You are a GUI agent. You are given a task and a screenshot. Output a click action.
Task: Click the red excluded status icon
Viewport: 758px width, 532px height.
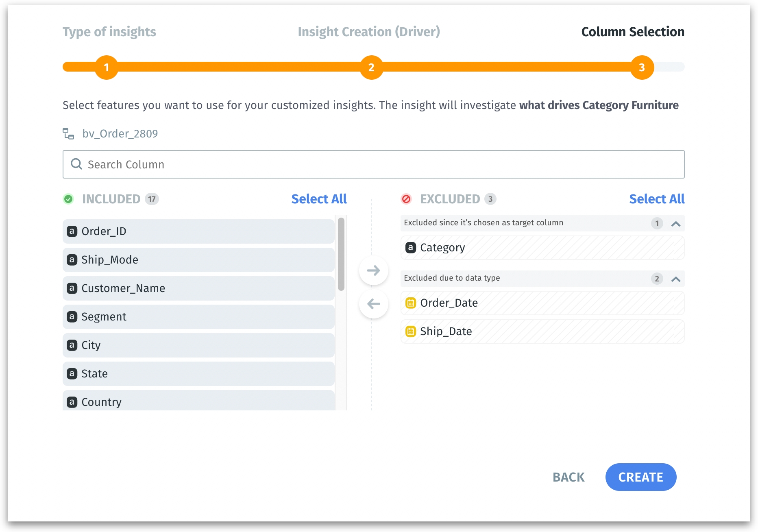406,199
